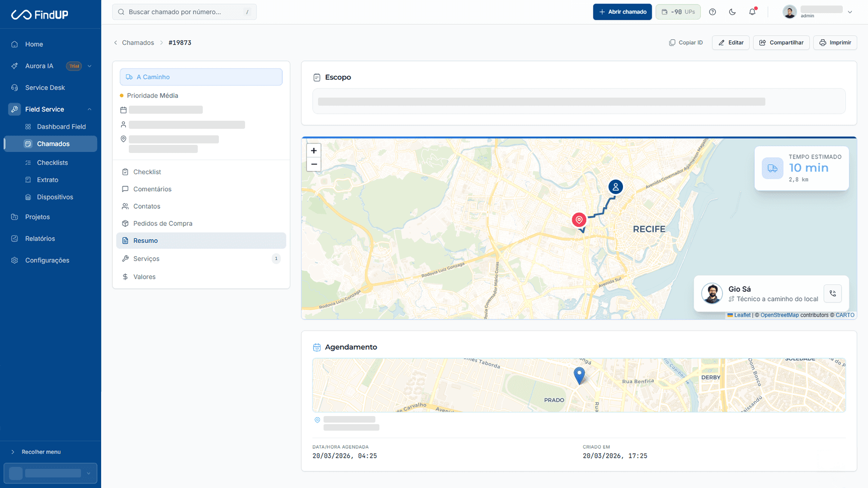Open the notifications bell

click(x=752, y=12)
